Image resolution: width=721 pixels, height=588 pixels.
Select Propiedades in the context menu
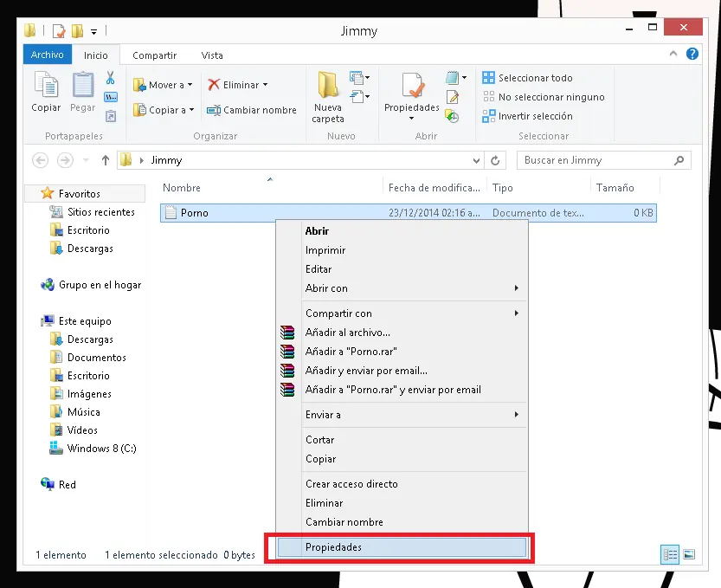click(x=402, y=547)
